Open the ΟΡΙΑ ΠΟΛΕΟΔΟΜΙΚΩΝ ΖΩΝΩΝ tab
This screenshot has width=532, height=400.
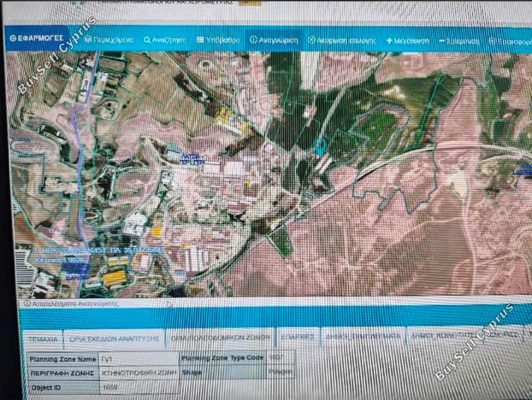point(220,337)
